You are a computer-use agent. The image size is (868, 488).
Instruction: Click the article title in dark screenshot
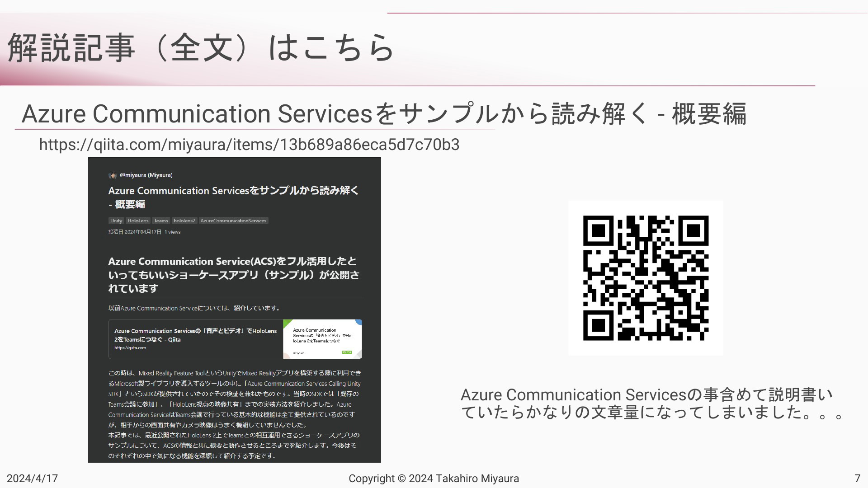(234, 197)
